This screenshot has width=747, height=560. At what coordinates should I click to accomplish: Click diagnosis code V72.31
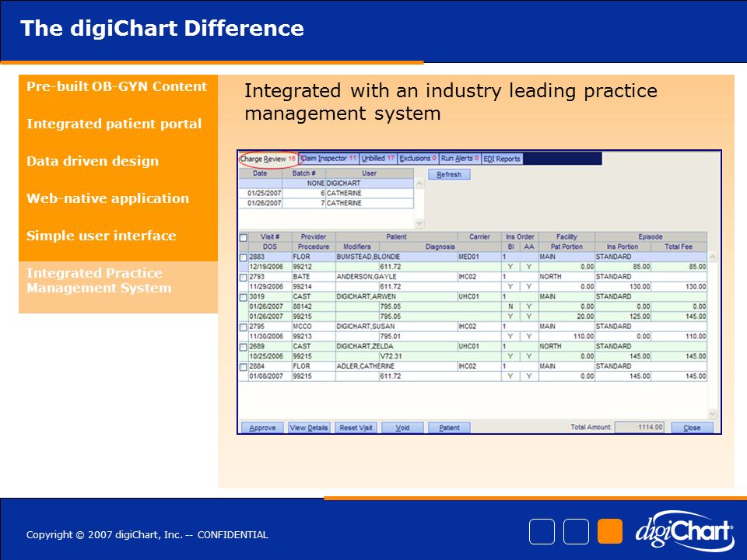(x=391, y=357)
